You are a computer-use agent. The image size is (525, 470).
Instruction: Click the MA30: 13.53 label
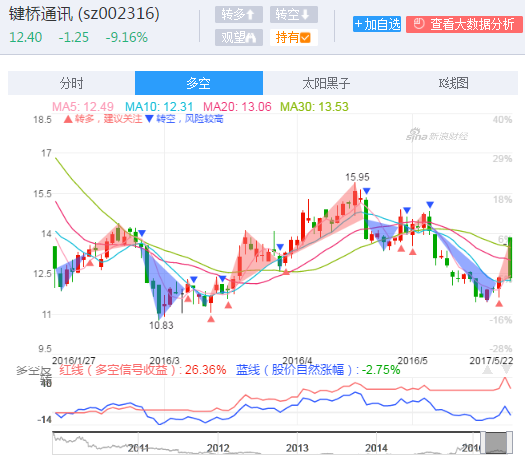pyautogui.click(x=314, y=107)
